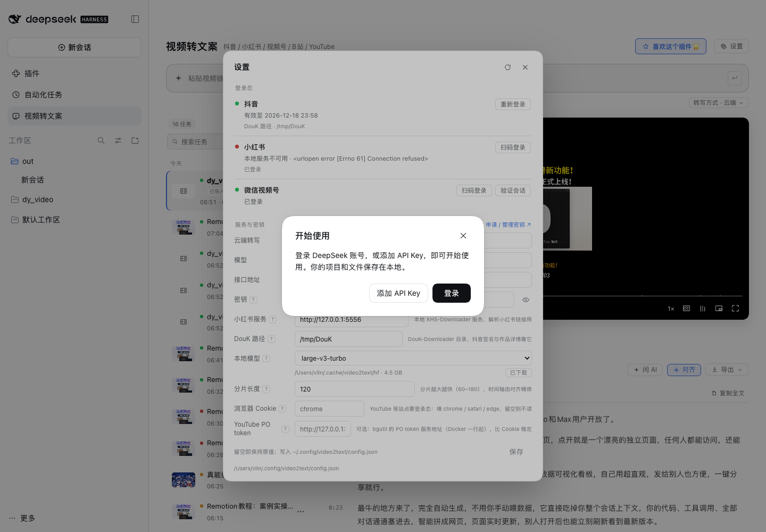The height and width of the screenshot is (532, 766).
Task: Enable picture-in-picture on the video
Action: pos(719,309)
